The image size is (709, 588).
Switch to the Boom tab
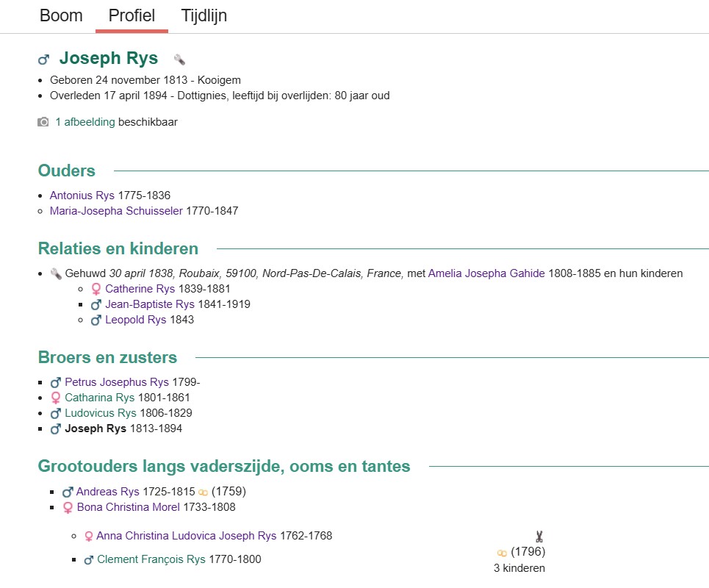pos(61,16)
